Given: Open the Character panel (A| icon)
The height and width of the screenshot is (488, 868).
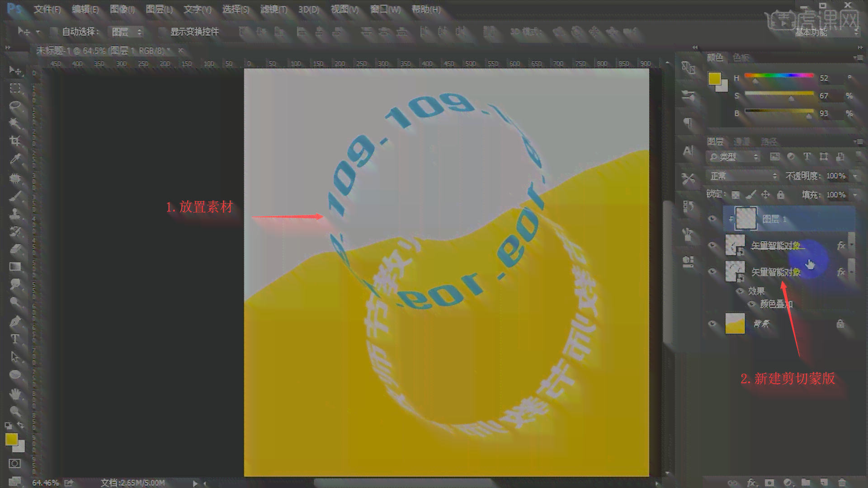Looking at the screenshot, I should [x=688, y=150].
